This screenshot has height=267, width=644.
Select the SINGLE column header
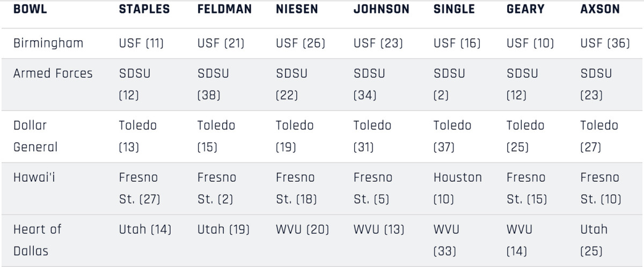(454, 10)
